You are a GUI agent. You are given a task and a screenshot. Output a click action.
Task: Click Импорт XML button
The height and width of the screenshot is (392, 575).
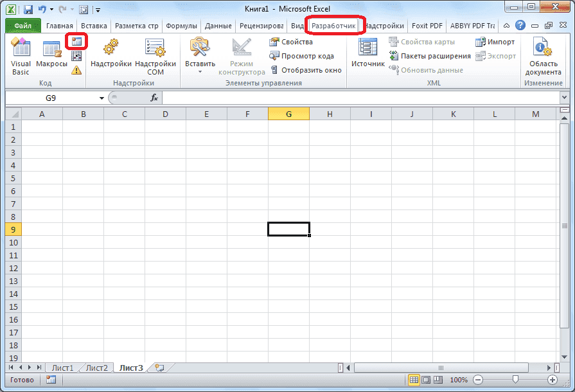click(x=495, y=42)
